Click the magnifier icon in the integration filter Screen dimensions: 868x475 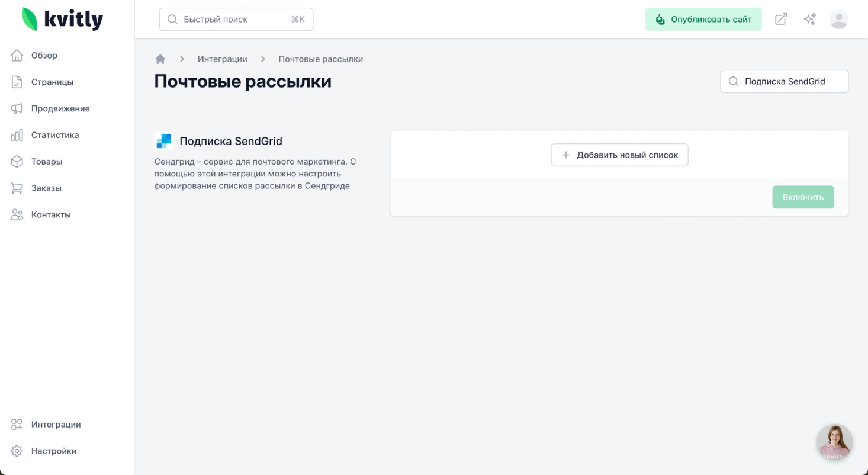(x=733, y=82)
